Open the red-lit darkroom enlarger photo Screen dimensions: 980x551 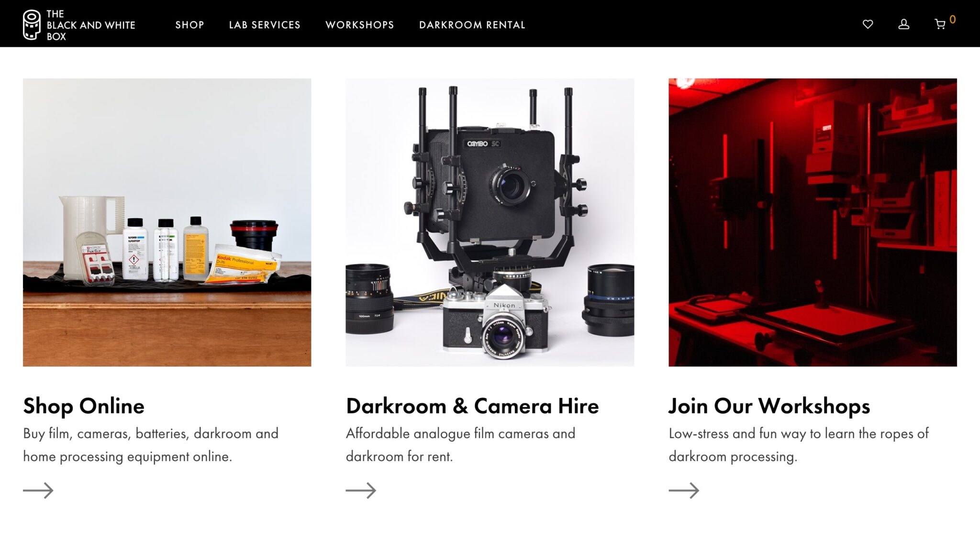[813, 222]
